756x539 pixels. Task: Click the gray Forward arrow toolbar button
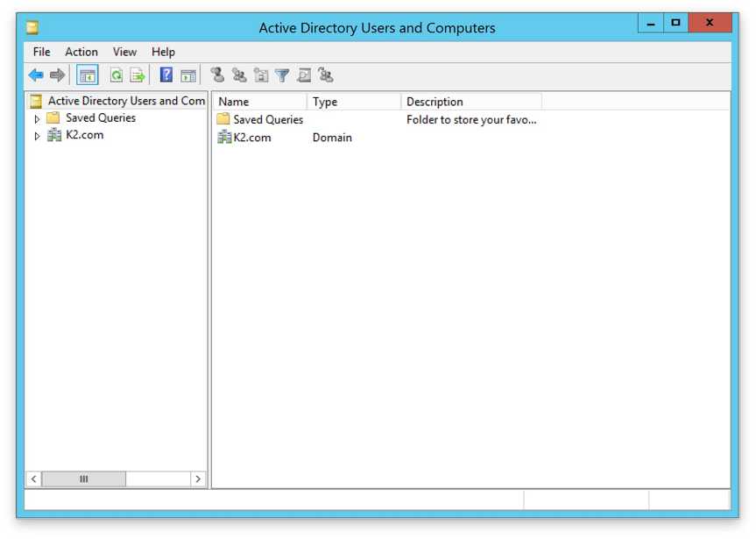57,75
